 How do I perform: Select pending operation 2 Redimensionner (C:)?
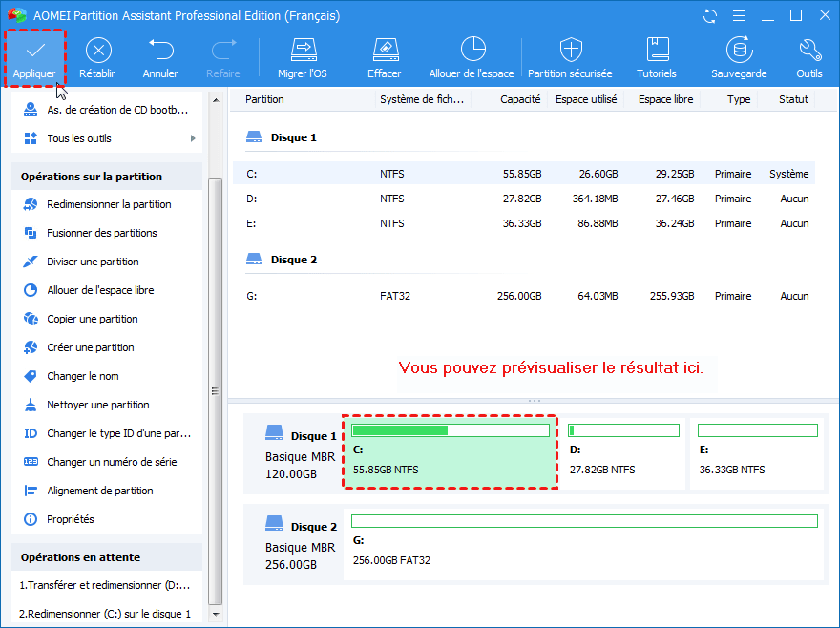point(107,614)
